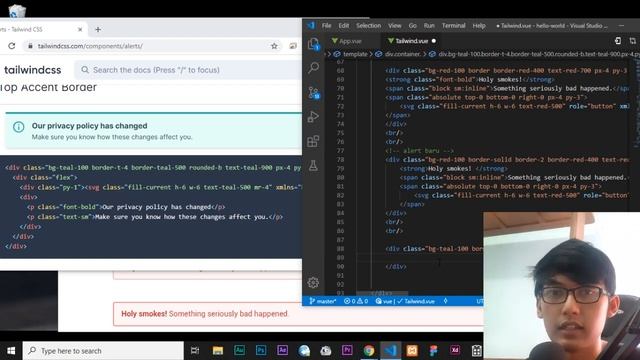Open Task View on the taskbar
The height and width of the screenshot is (360, 640).
[195, 351]
